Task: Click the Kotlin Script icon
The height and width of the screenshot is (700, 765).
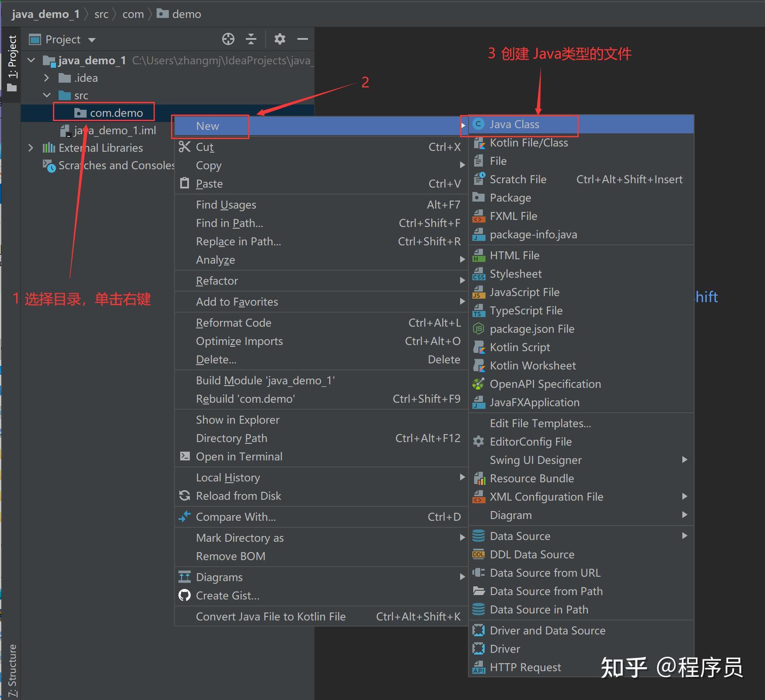Action: point(479,347)
